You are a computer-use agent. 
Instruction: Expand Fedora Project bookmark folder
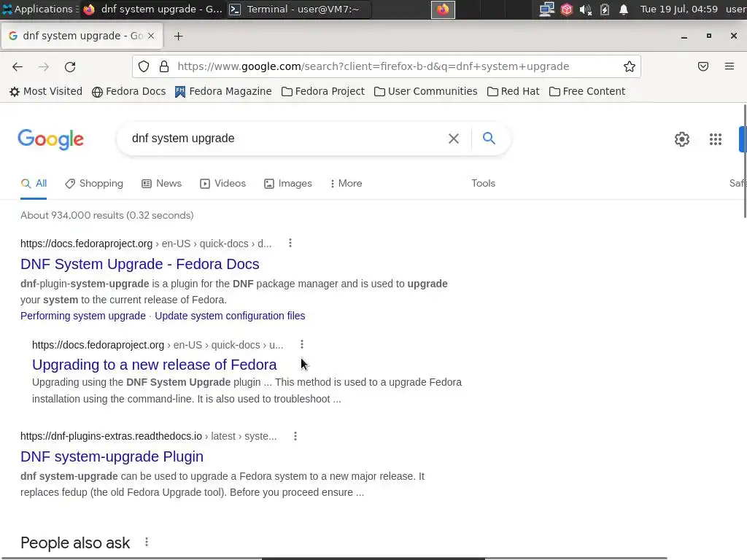coord(323,91)
